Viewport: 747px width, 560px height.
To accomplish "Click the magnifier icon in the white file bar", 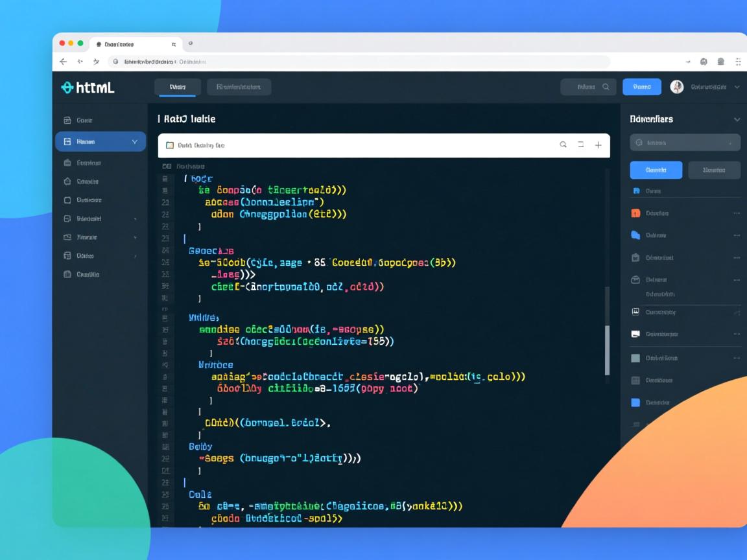I will tap(563, 145).
